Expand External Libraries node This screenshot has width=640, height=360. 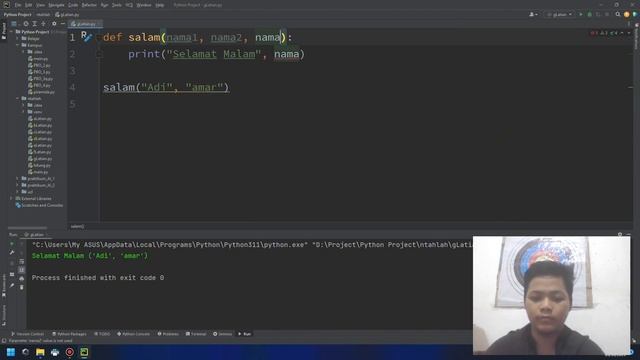pos(12,198)
